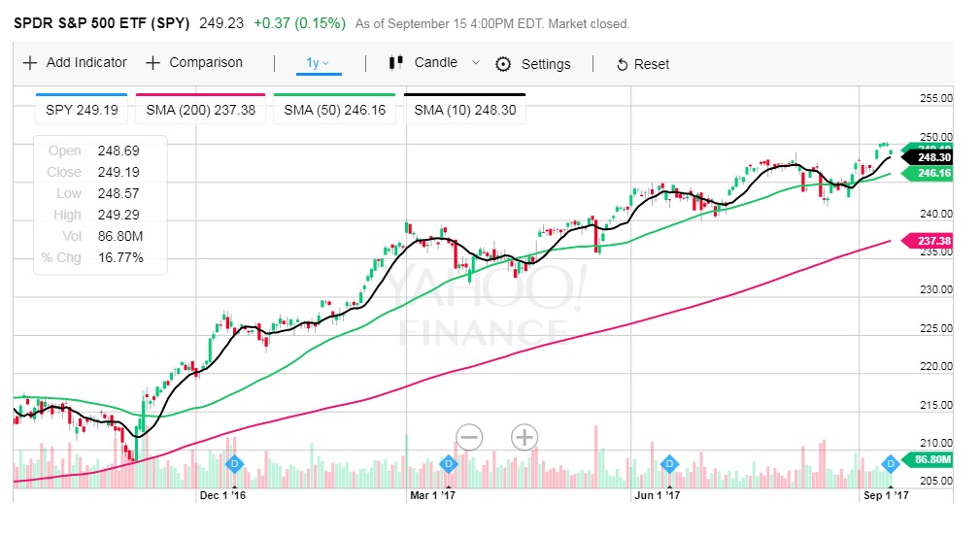Screen dimensions: 980x536
Task: Click the 230.00 price axis label
Action: (936, 290)
